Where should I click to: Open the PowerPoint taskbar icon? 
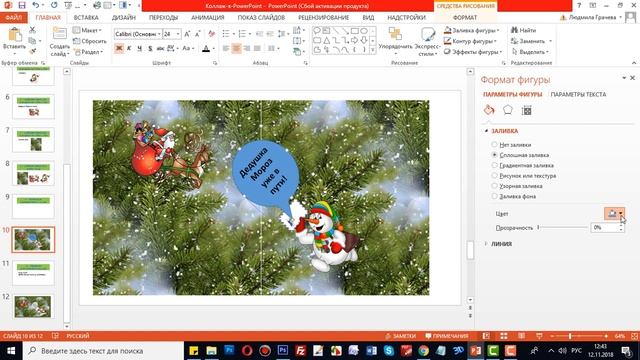point(476,351)
